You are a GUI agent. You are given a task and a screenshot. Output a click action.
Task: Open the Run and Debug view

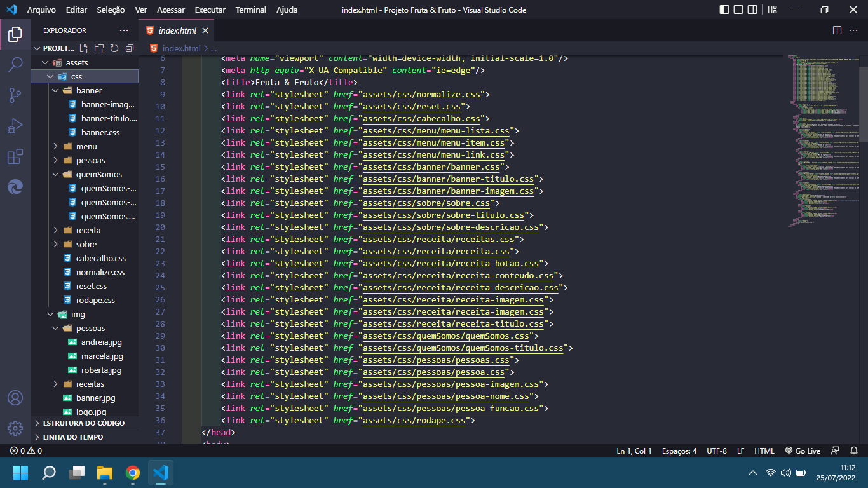(x=15, y=126)
